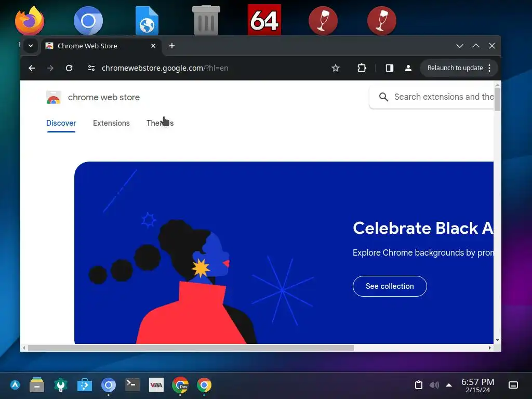Launch the red 64 desktop application
Viewport: 532px width, 399px height.
(264, 20)
